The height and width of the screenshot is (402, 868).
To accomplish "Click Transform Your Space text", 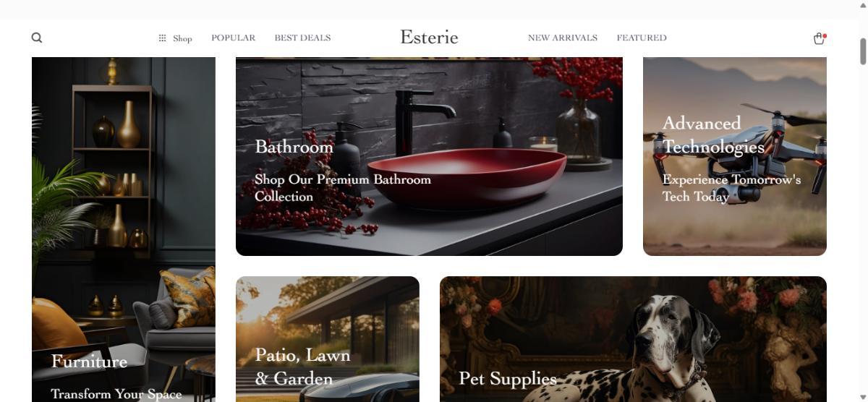I will coord(116,394).
